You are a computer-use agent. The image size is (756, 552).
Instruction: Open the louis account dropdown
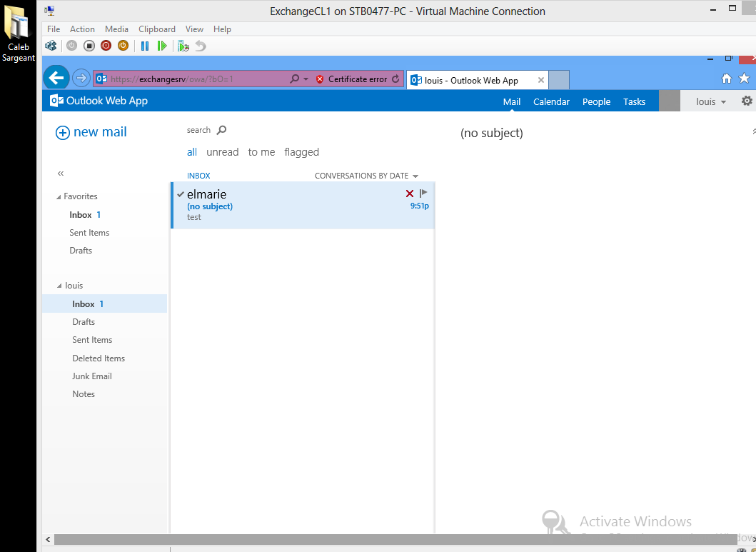(711, 101)
